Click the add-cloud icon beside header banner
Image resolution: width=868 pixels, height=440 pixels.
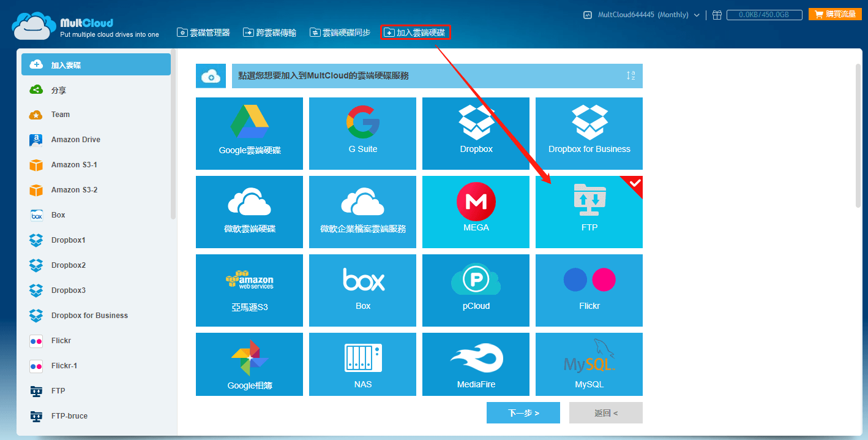[211, 76]
